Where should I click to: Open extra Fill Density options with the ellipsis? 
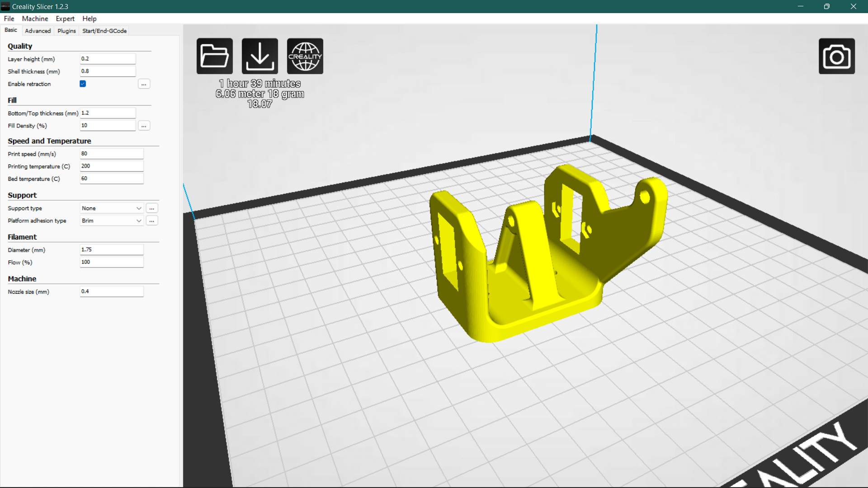click(x=144, y=125)
